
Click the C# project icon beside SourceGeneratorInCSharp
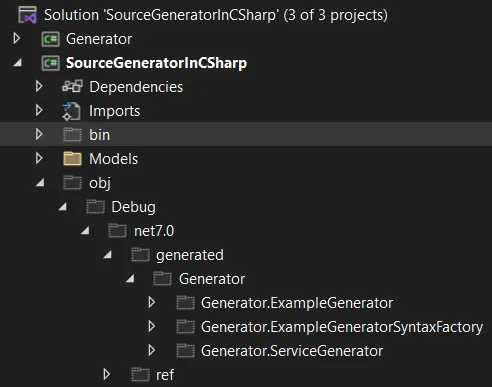pos(50,63)
